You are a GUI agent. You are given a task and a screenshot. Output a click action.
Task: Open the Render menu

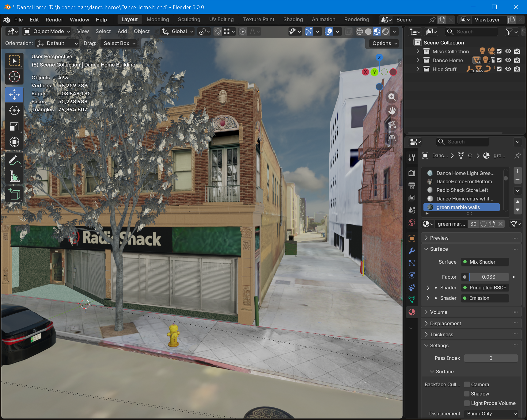(54, 20)
